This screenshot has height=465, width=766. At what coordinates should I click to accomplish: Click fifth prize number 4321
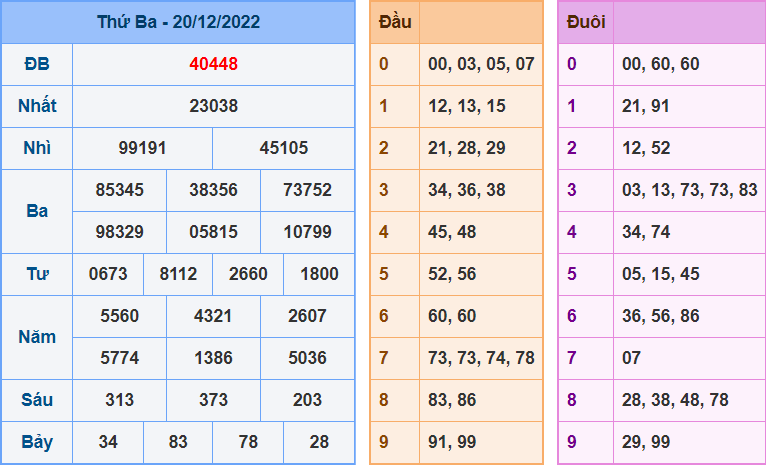click(x=213, y=316)
